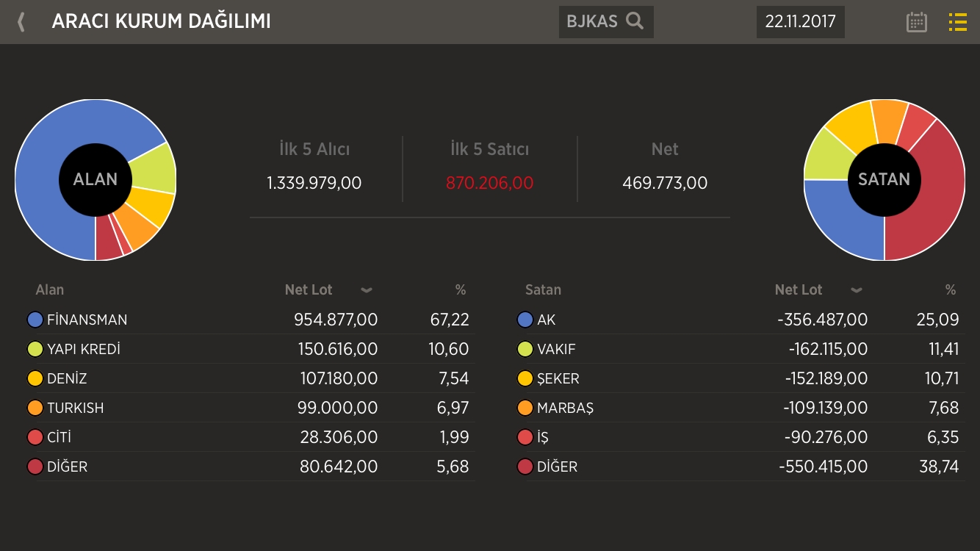Select the YAPI KREDİ buyer row
The height and width of the screenshot is (551, 980).
click(250, 349)
